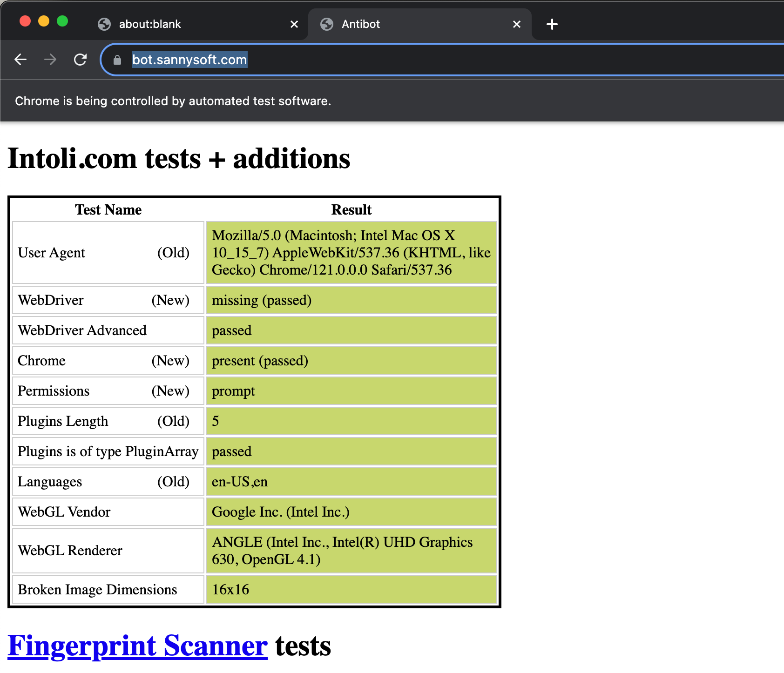This screenshot has height=673, width=784.
Task: Click the 'en-US,en' result cell
Action: (351, 482)
